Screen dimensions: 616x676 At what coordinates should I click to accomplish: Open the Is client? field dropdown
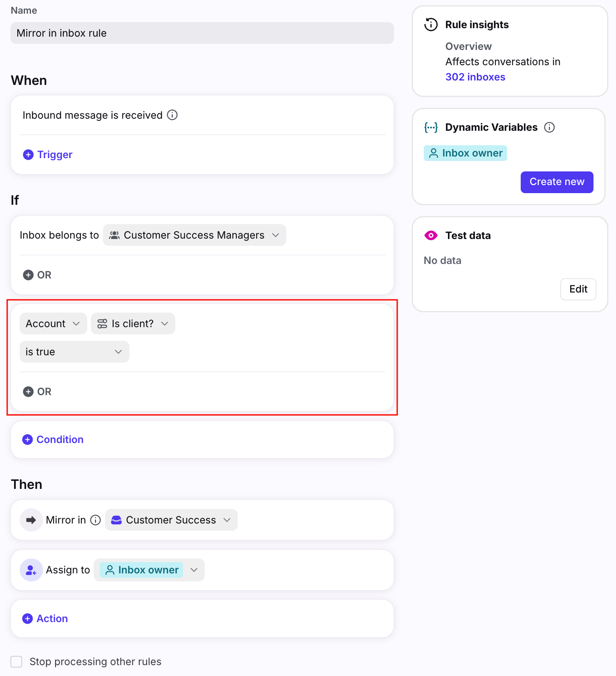point(133,324)
